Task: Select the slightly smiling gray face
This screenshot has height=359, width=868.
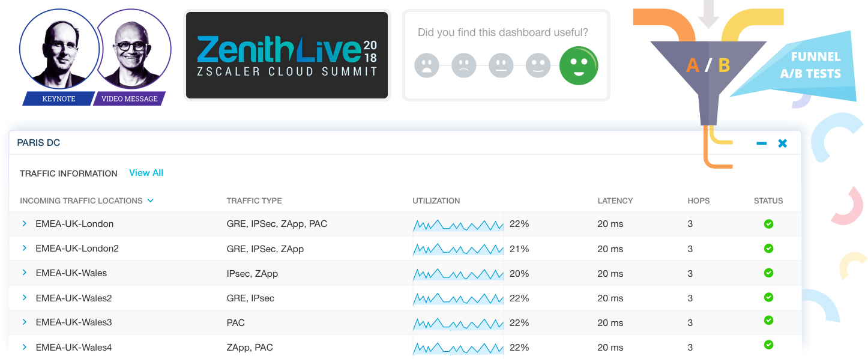Action: point(538,65)
